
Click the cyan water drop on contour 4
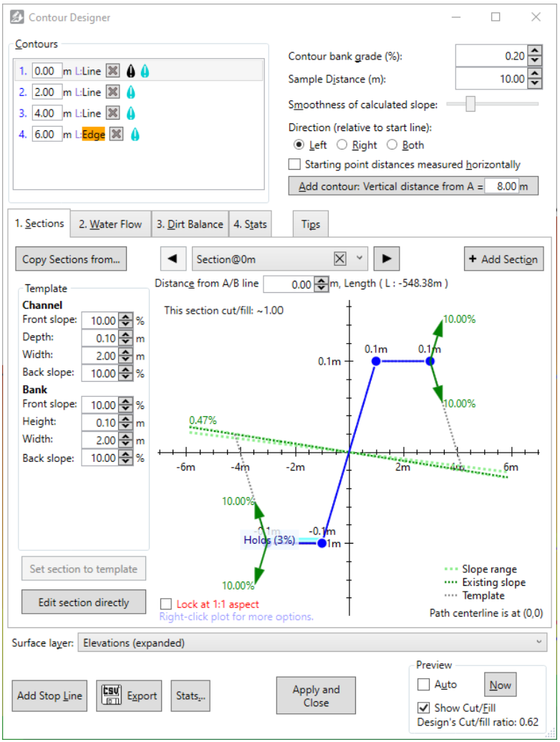[x=135, y=135]
